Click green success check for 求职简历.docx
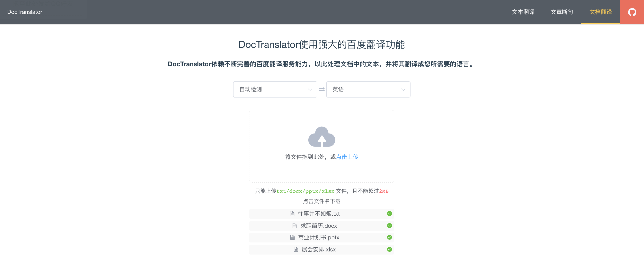 point(389,225)
